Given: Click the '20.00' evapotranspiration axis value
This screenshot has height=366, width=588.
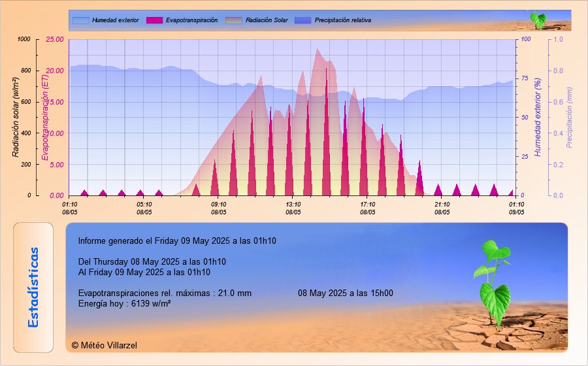Looking at the screenshot, I should tap(55, 71).
